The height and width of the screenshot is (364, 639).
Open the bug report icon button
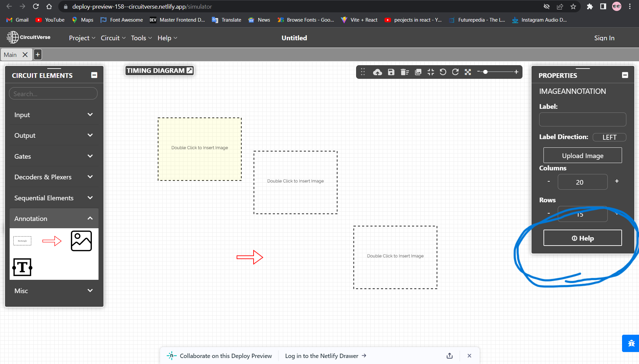[631, 343]
